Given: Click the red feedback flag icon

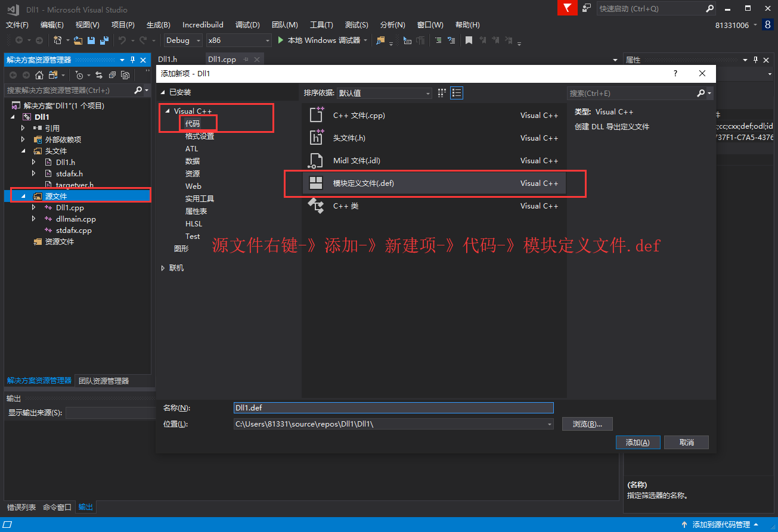Looking at the screenshot, I should pyautogui.click(x=568, y=8).
